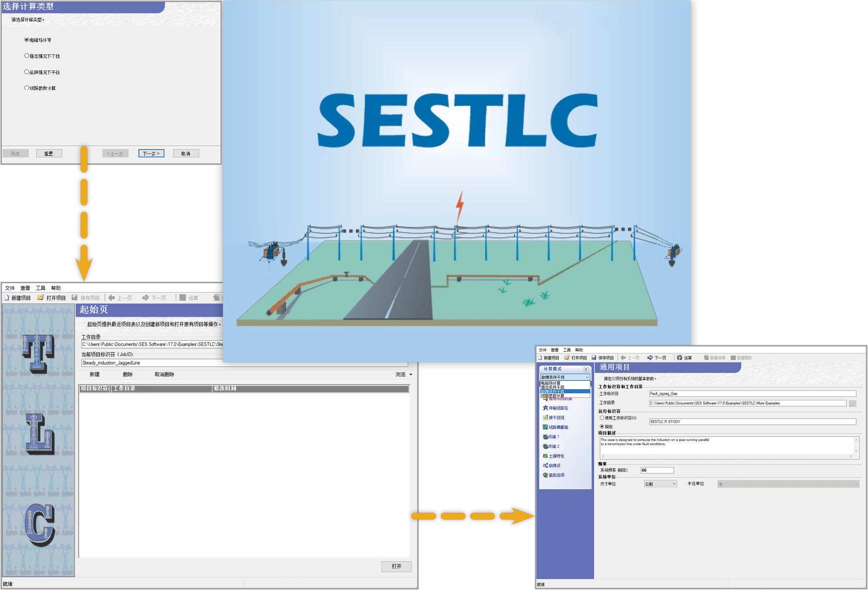The image size is (868, 590).
Task: Open 传输线路径 in the sidebar
Action: 556,408
